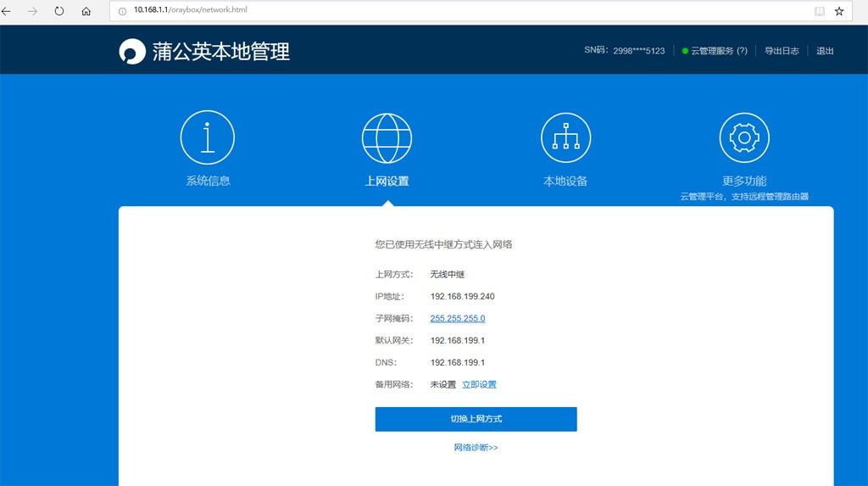Click the browser forward arrow
Screen dimensions: 868x486
tap(33, 11)
